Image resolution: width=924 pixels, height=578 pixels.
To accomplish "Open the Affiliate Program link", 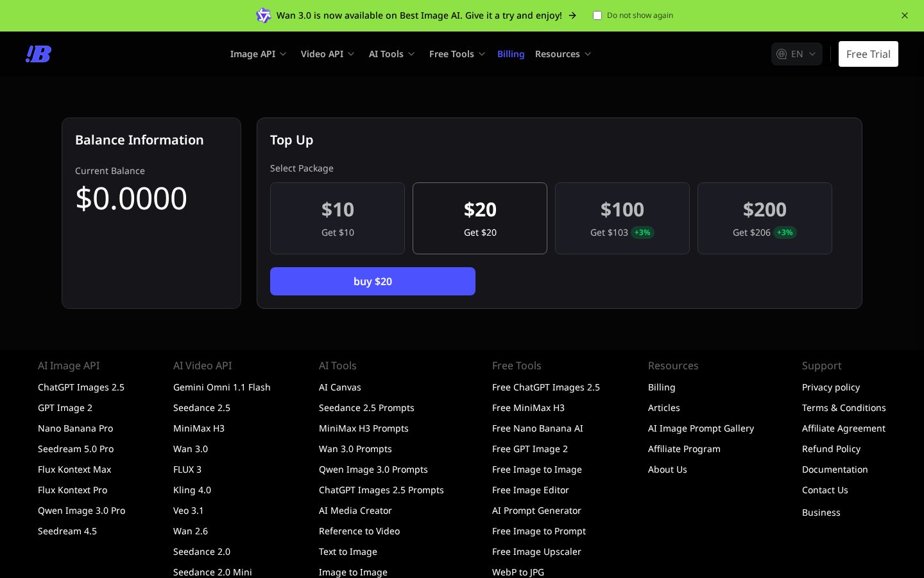I will click(684, 449).
